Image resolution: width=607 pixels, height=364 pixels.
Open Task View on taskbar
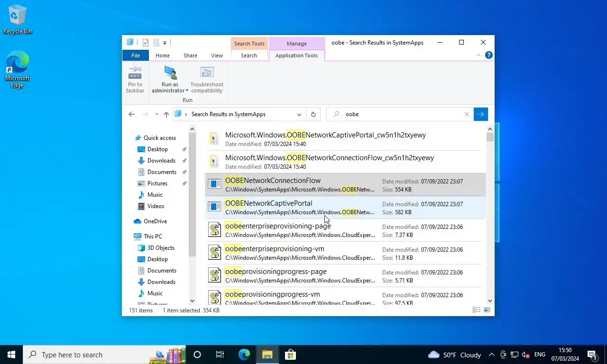tap(220, 355)
